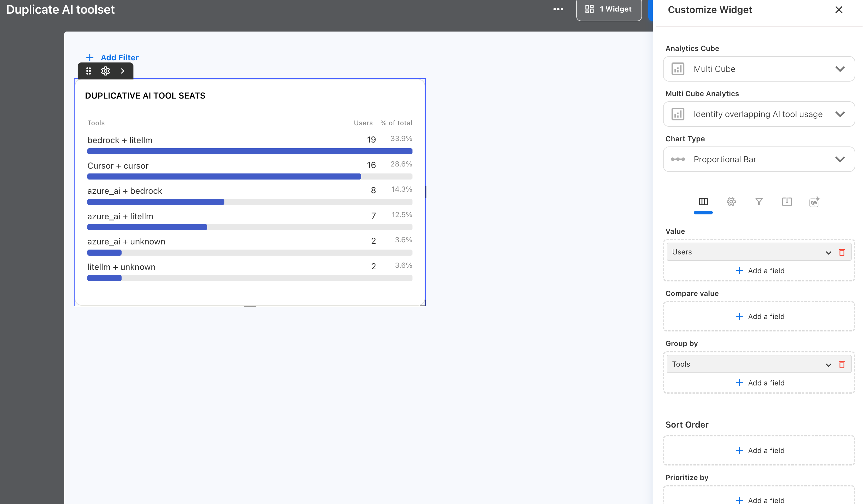Click the litellm + unknown row label
Screen dimensions: 865x504
[121, 267]
